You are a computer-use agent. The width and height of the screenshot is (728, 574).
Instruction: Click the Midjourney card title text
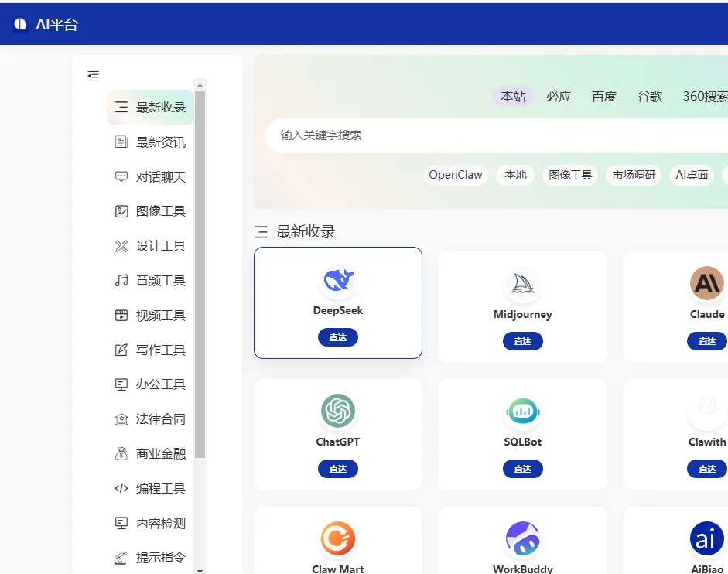tap(523, 314)
